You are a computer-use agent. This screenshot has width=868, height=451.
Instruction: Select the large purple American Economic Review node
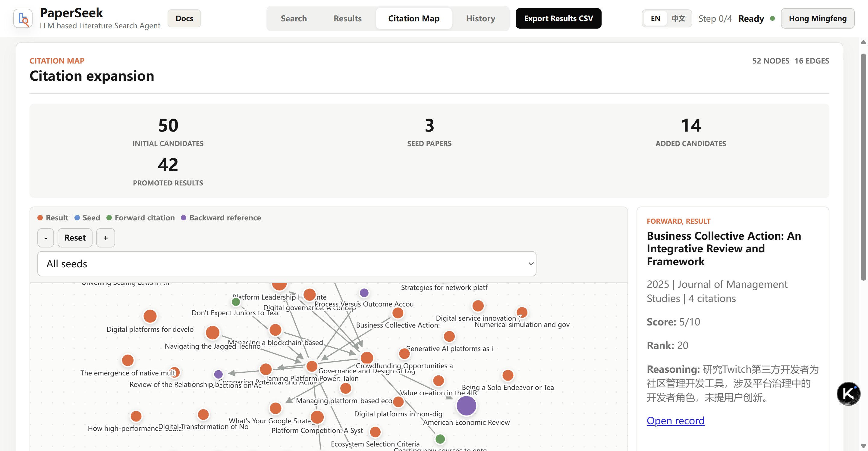point(466,406)
